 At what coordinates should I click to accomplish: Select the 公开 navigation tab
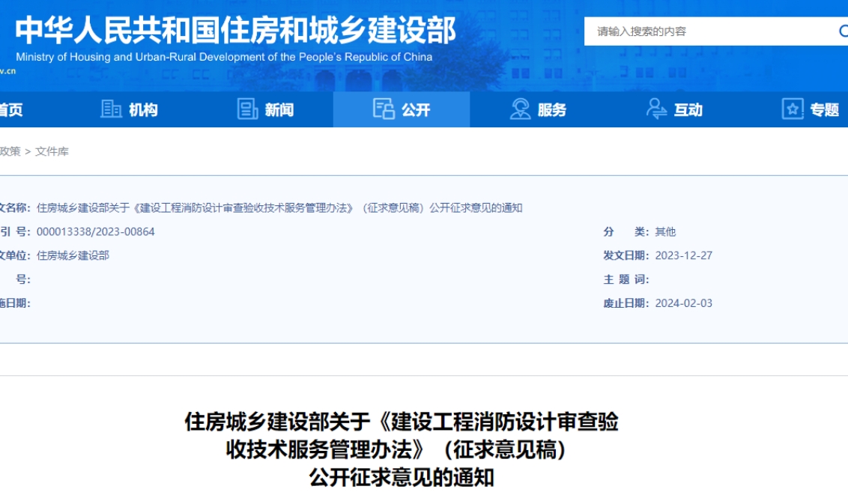[x=402, y=110]
